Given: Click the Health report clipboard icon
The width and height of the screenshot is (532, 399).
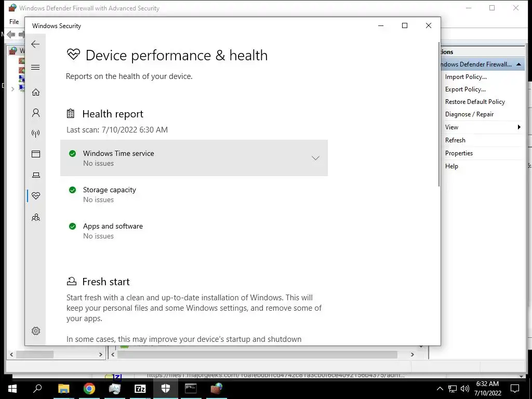Looking at the screenshot, I should click(71, 113).
